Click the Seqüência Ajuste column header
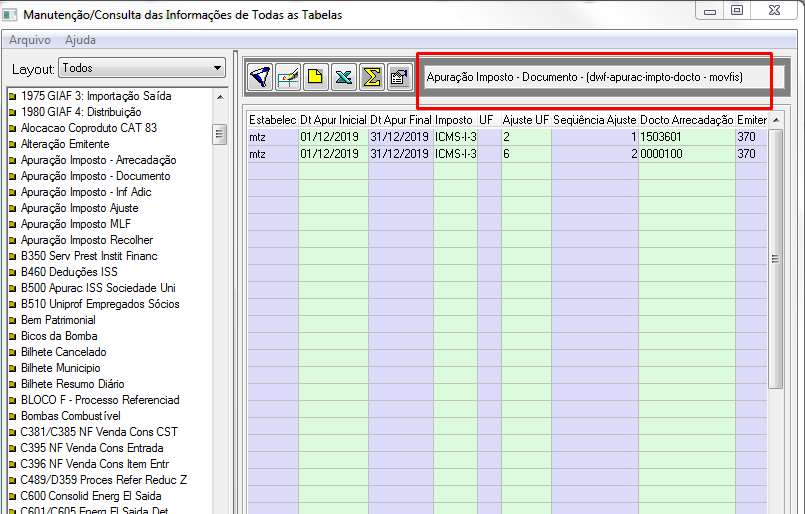The image size is (805, 514). click(x=595, y=120)
